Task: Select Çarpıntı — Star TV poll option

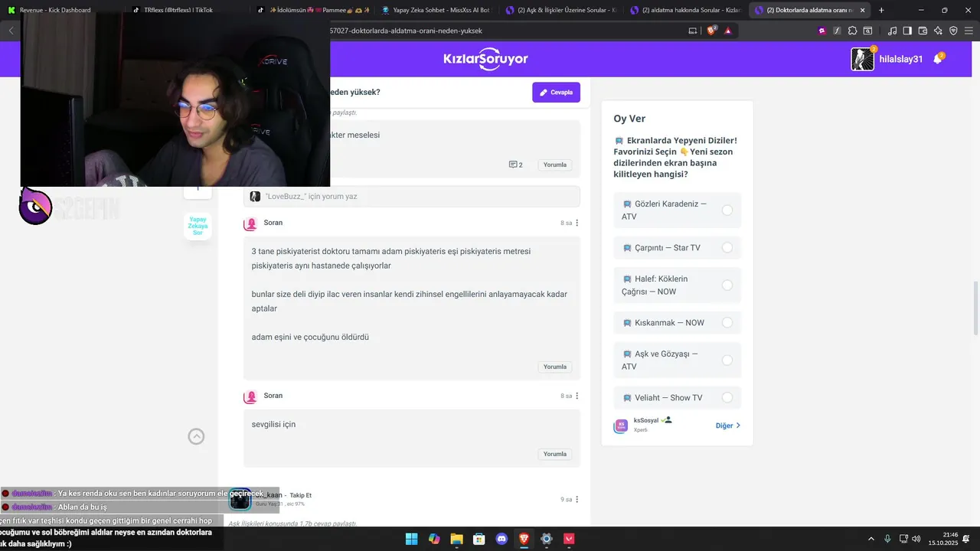Action: click(678, 248)
